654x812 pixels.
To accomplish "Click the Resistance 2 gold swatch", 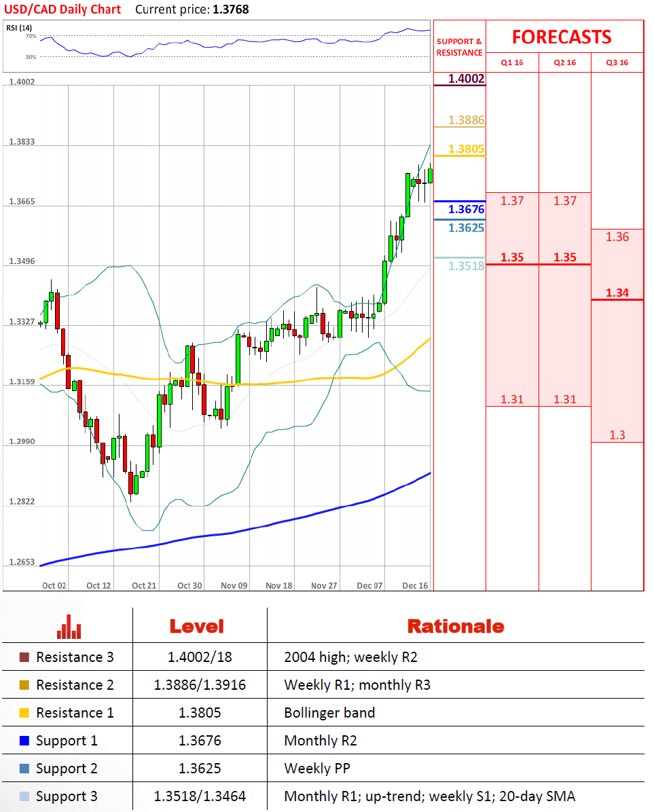I will click(24, 685).
